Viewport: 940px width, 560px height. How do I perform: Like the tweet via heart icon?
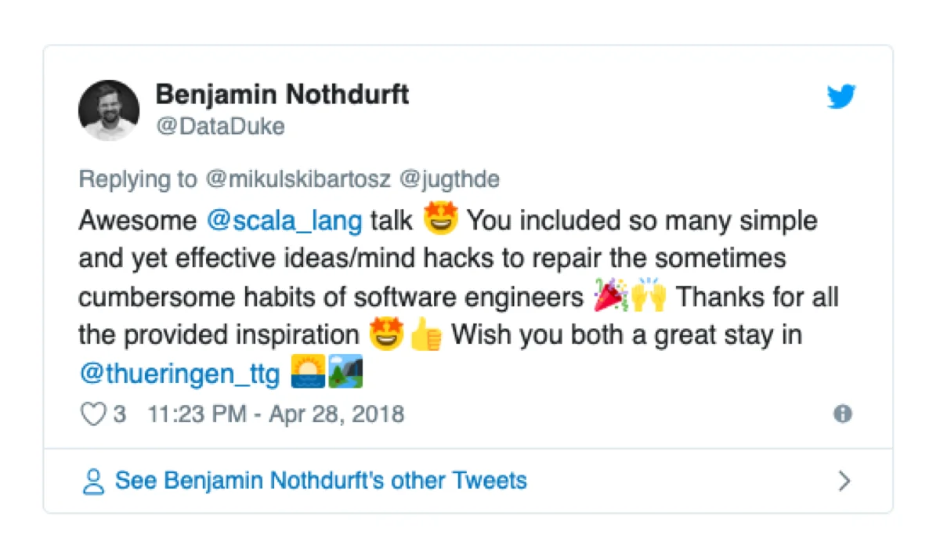click(93, 414)
